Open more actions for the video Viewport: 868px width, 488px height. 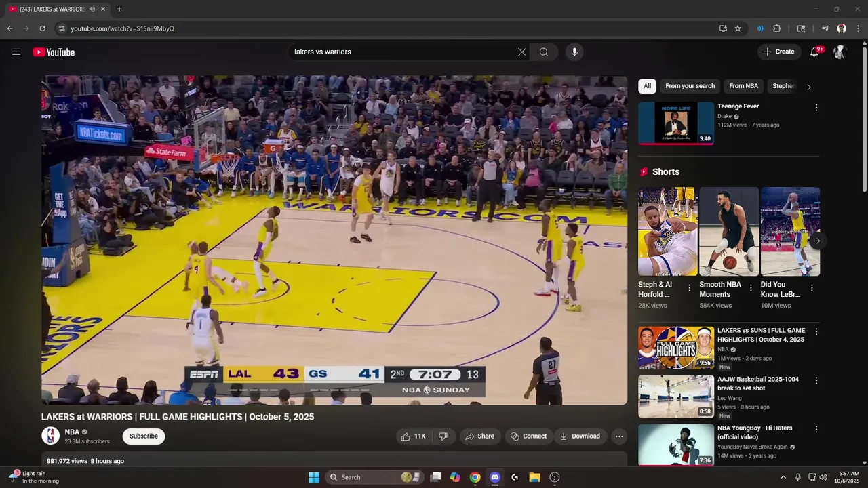(619, 436)
